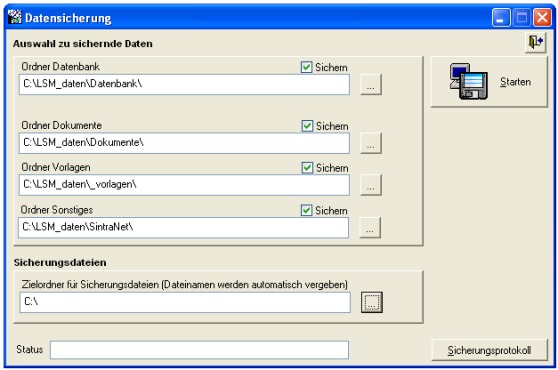The image size is (558, 370).
Task: Click the Datenbank path input field
Action: (x=184, y=85)
